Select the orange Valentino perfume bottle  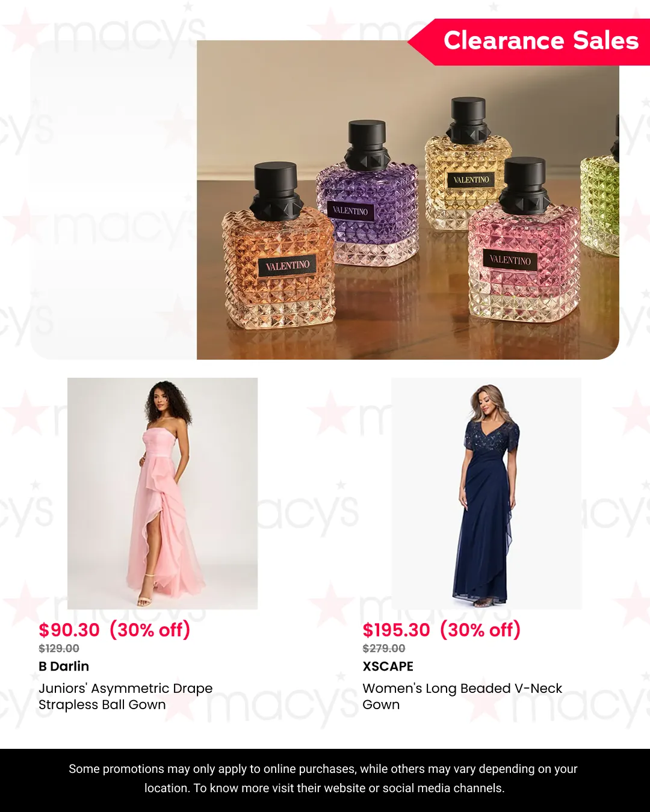pyautogui.click(x=278, y=247)
